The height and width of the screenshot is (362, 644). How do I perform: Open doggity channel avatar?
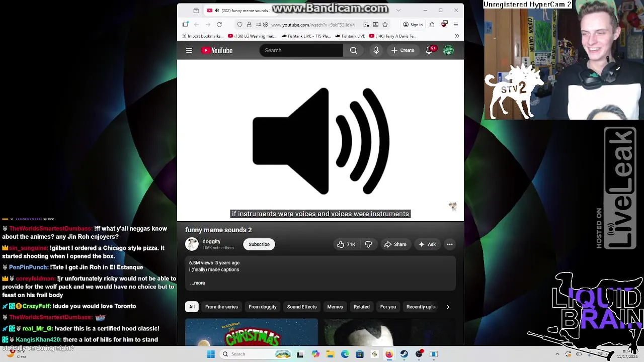click(192, 244)
